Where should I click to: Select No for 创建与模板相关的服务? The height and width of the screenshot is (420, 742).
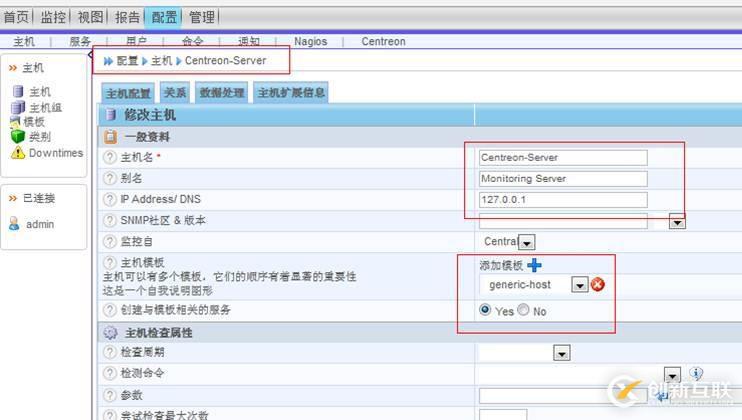tap(523, 309)
